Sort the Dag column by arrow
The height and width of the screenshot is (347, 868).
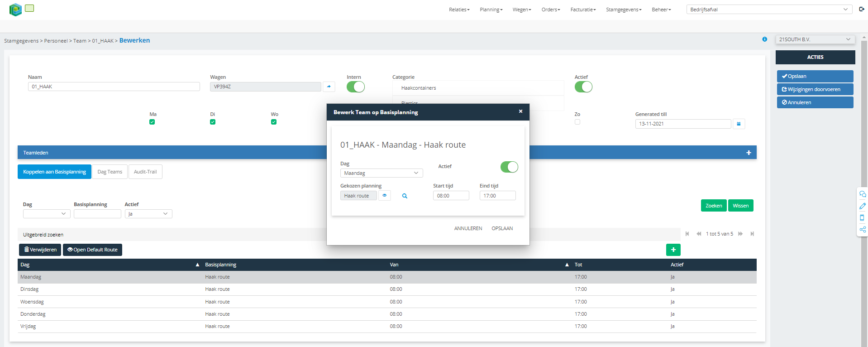click(x=197, y=265)
